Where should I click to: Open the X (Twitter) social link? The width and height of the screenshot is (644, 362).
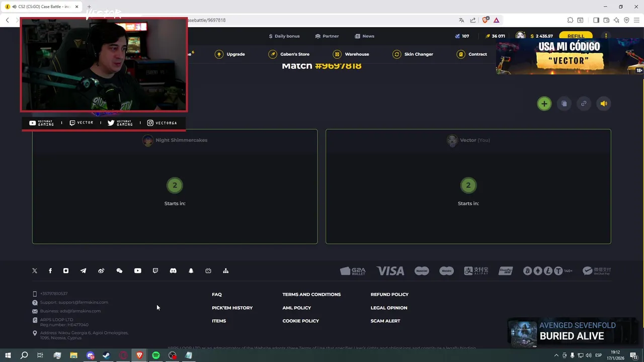point(35,270)
